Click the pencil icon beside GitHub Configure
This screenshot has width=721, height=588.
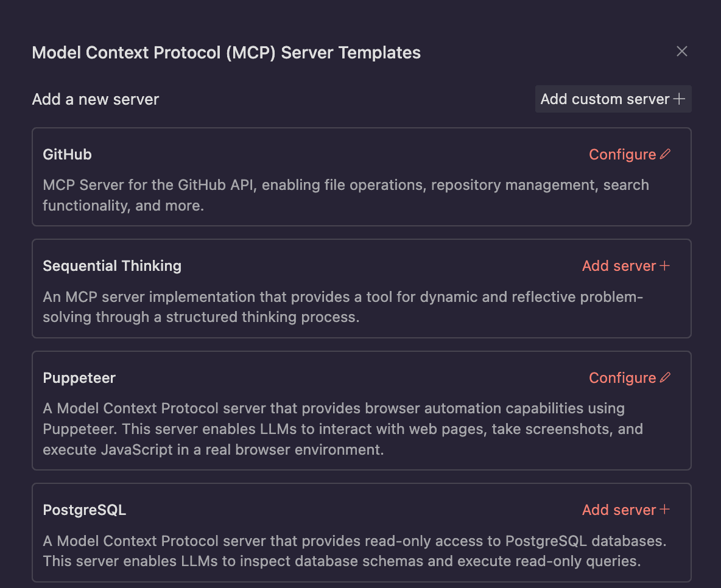click(x=665, y=155)
